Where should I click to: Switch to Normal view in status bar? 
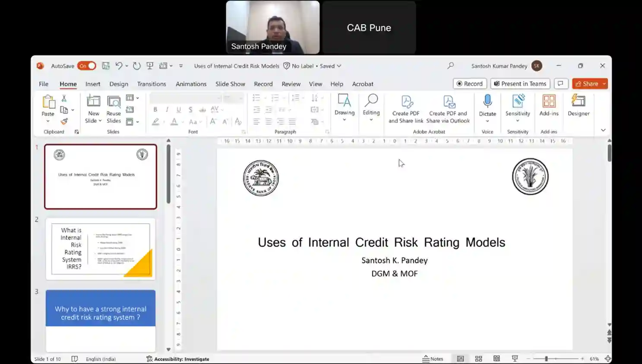pos(461,359)
